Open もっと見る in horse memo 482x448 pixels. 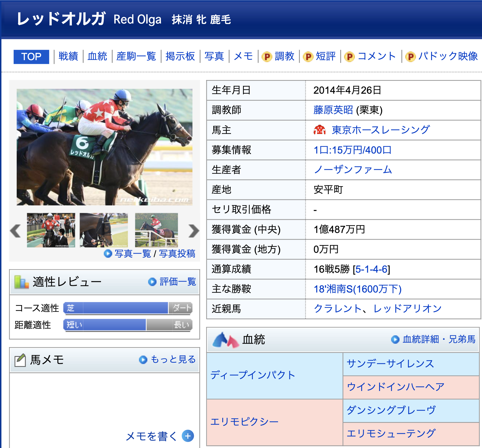click(x=173, y=359)
